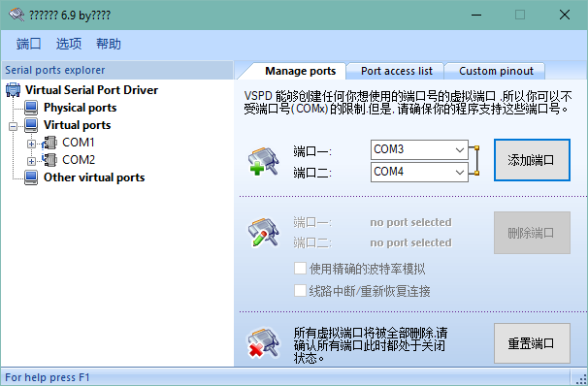The height and width of the screenshot is (386, 588).
Task: Click the application icon in the title bar
Action: pos(16,15)
